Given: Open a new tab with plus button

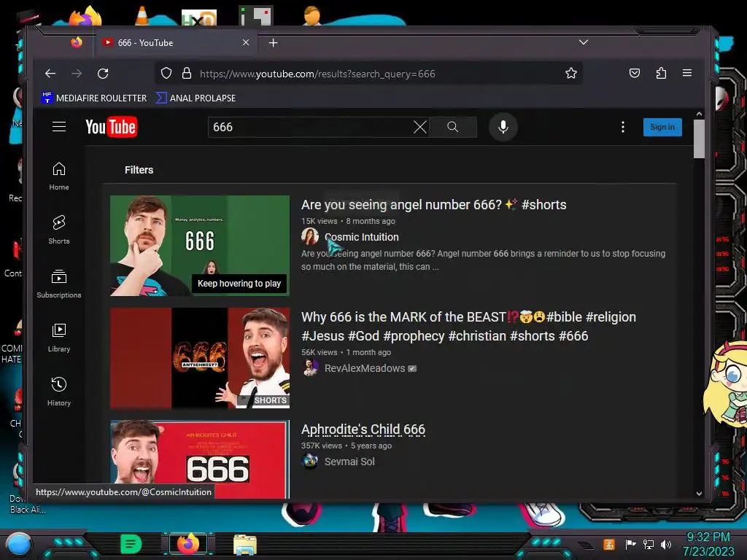Looking at the screenshot, I should click(273, 43).
